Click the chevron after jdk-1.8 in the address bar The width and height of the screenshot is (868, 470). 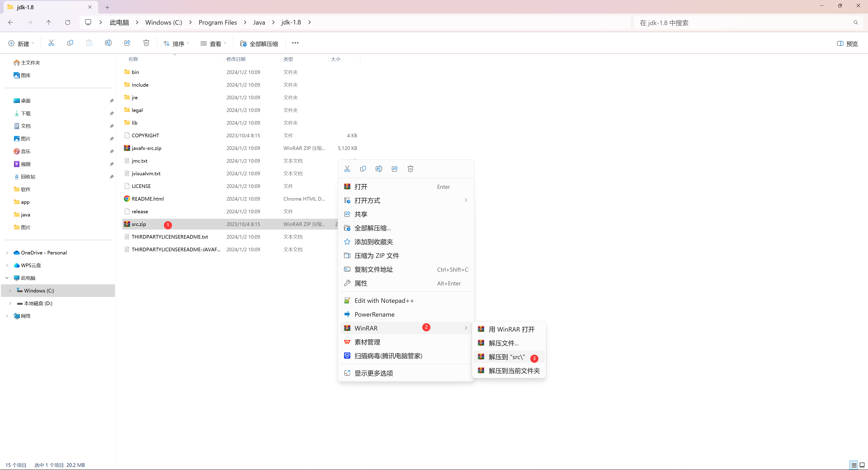(x=309, y=22)
